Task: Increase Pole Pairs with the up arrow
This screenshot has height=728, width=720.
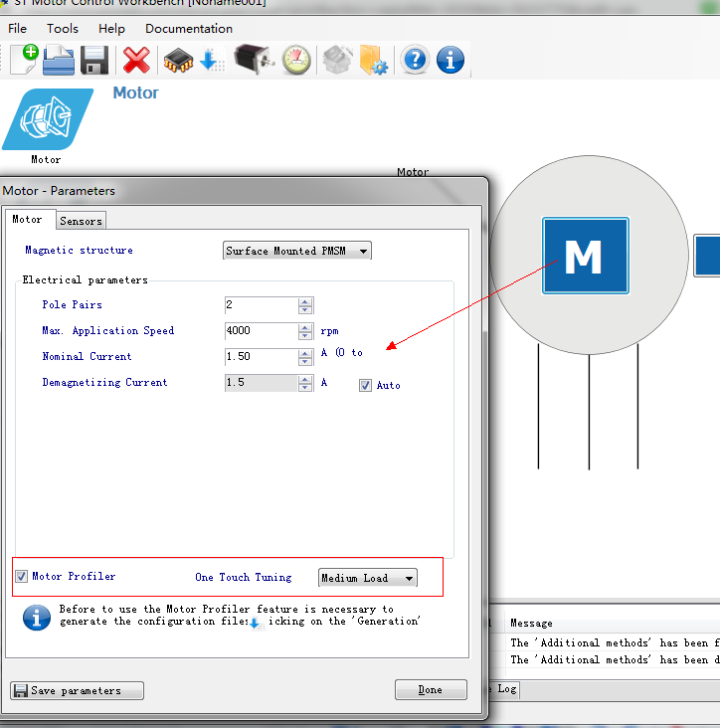Action: [x=305, y=301]
